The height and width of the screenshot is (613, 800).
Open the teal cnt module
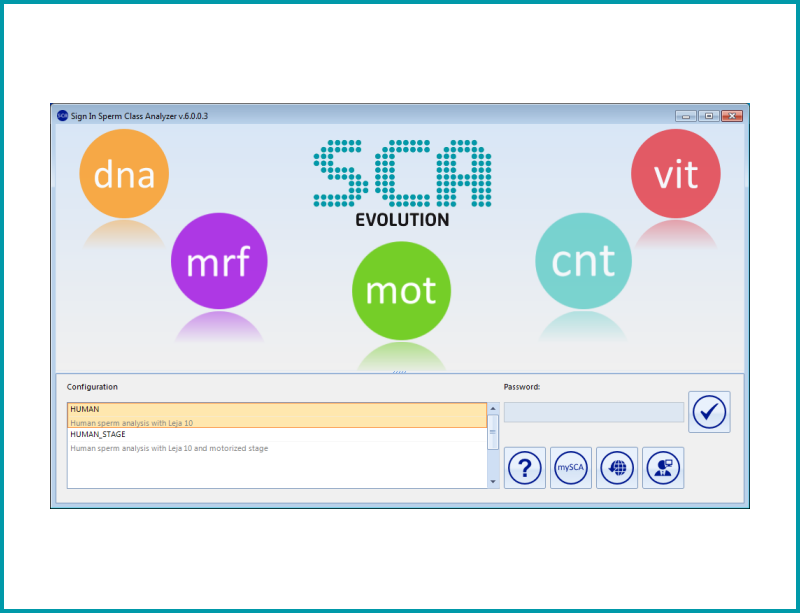pos(583,261)
